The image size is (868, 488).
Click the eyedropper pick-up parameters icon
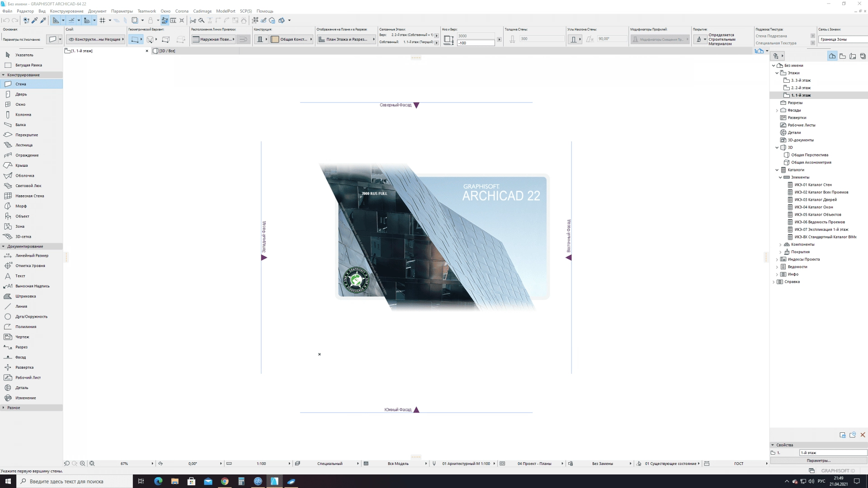pyautogui.click(x=35, y=20)
